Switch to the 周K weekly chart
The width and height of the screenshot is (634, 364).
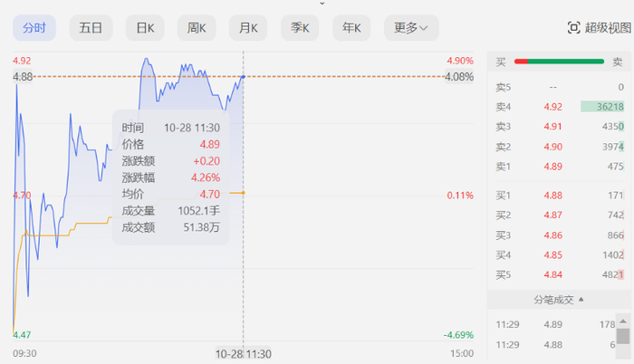tap(197, 28)
